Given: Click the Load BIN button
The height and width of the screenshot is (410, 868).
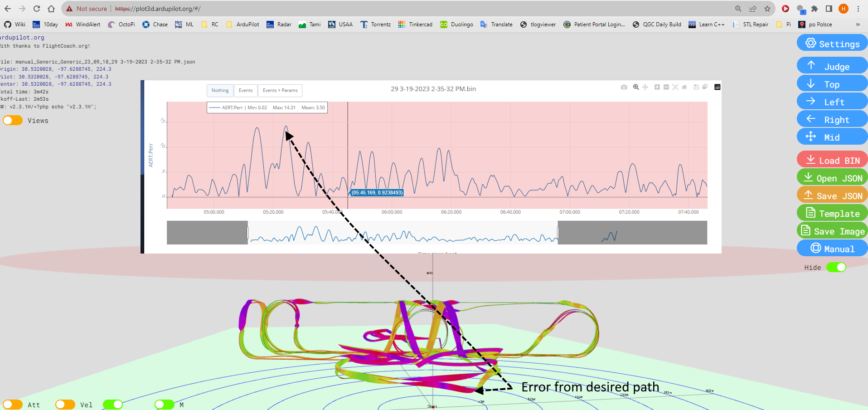Looking at the screenshot, I should (x=832, y=160).
